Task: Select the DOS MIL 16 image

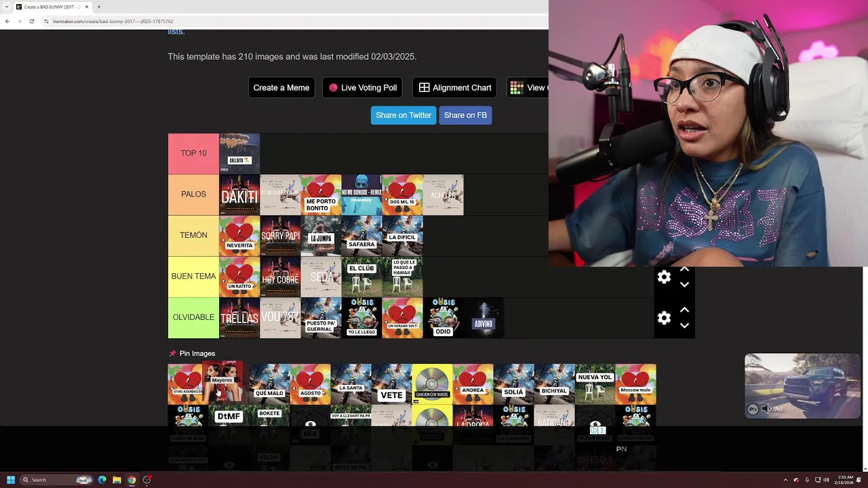Action: coord(402,195)
